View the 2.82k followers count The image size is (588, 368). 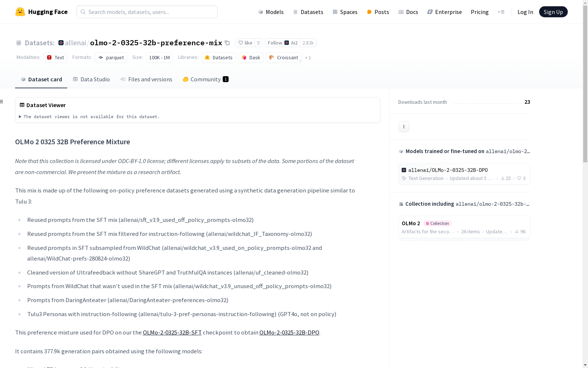(x=308, y=43)
